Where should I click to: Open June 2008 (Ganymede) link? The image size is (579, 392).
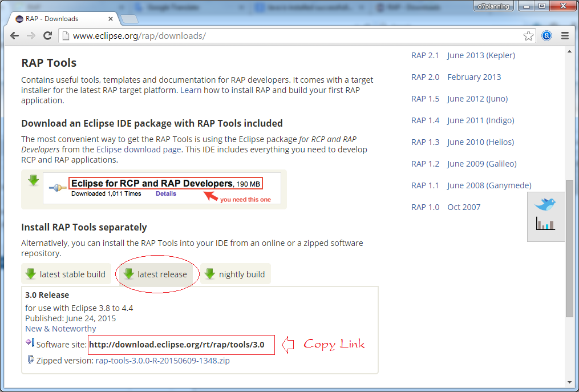(489, 185)
